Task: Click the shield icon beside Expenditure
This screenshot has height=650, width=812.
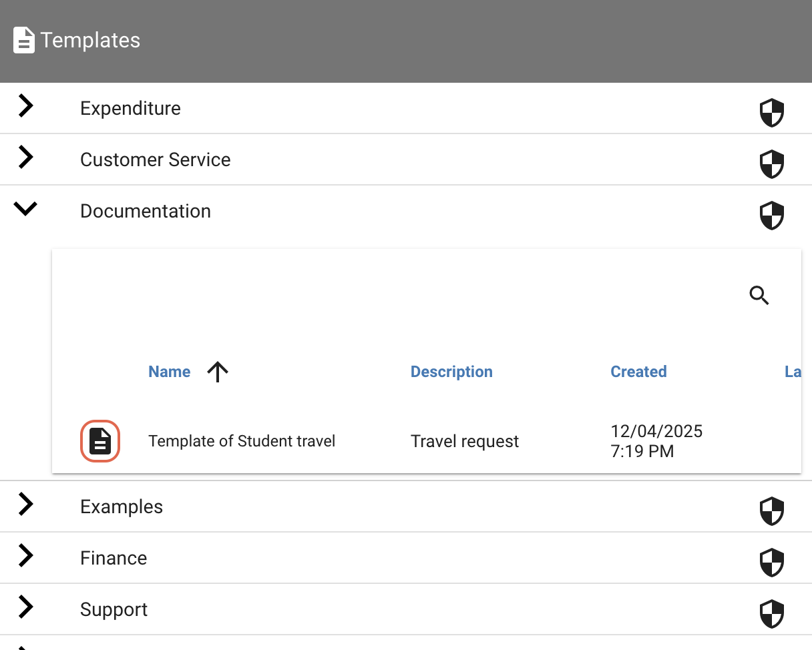Action: [x=771, y=113]
